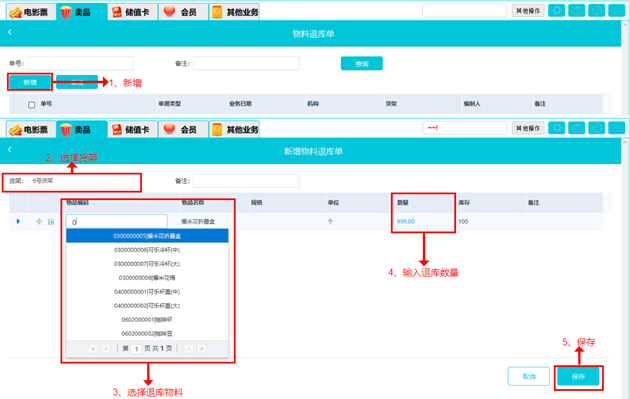The image size is (630, 399).
Task: Go back using the arrow on the 物料退库单 header
Action: (10, 32)
